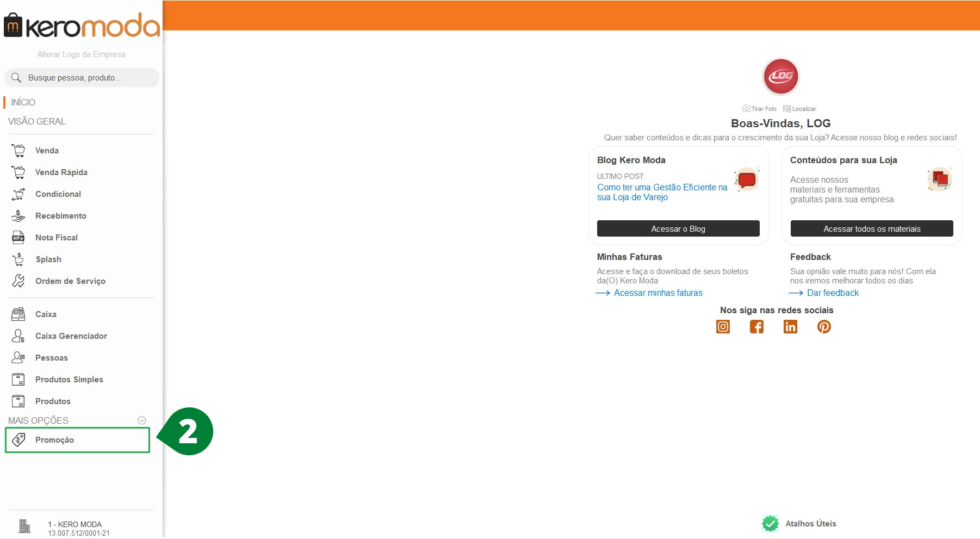The image size is (980, 539).
Task: Click the Minhas Faturas heading
Action: [629, 257]
